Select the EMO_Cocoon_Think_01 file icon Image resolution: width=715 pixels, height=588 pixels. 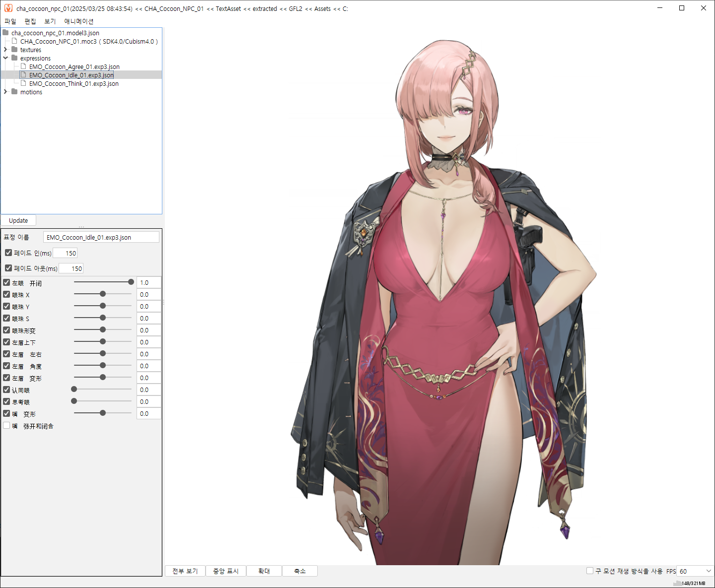click(x=23, y=83)
